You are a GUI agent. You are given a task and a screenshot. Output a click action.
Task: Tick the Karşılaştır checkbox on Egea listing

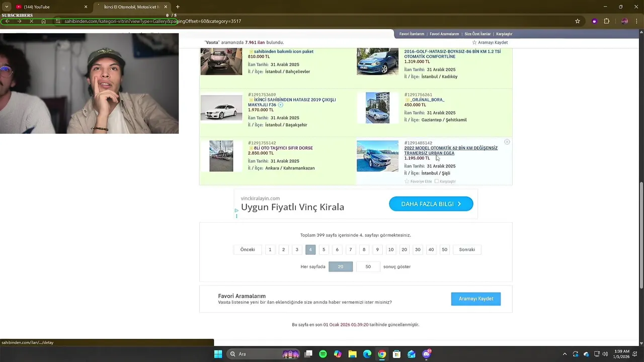point(437,181)
